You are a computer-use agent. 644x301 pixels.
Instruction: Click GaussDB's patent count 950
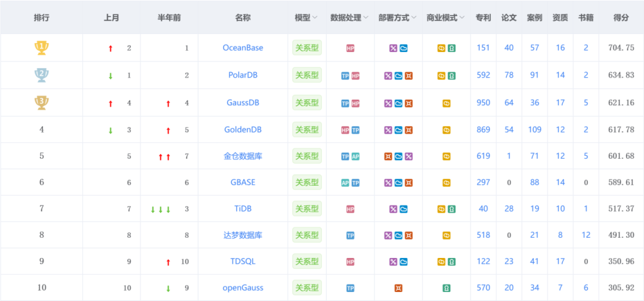pyautogui.click(x=484, y=103)
